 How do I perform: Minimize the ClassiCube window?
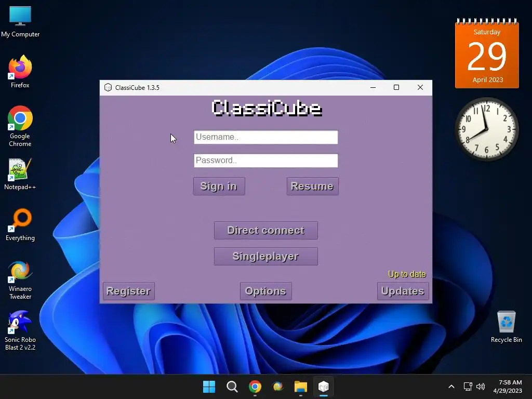point(373,87)
